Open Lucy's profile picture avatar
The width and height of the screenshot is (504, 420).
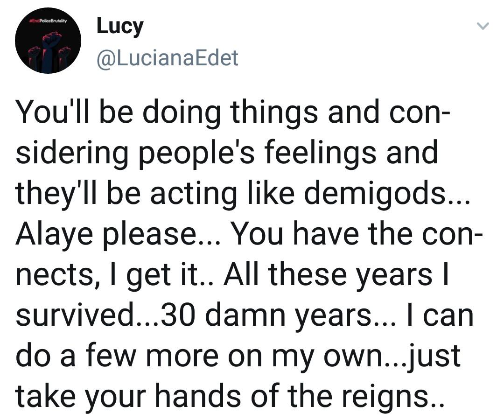pos(48,41)
